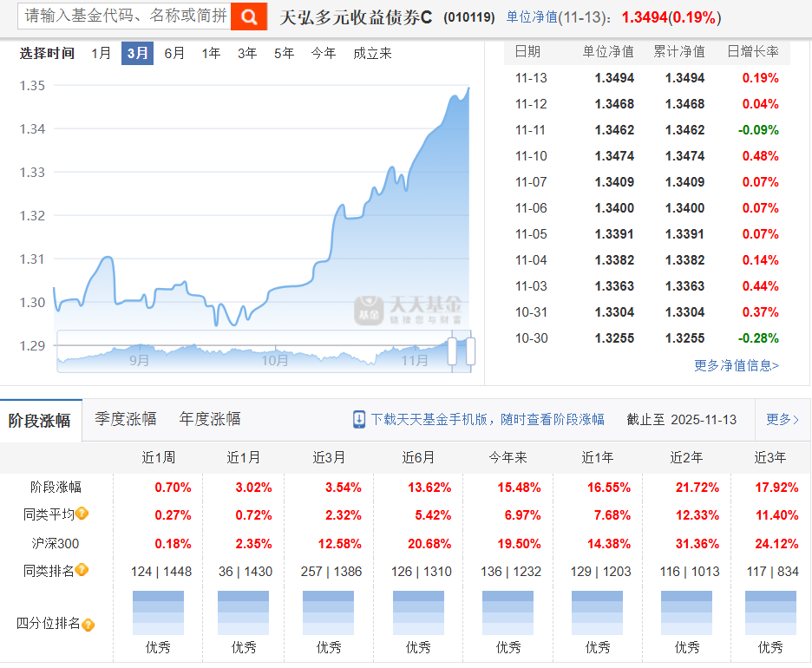This screenshot has width=812, height=668.
Task: Click the 单位净值 header link at top
Action: click(x=531, y=17)
